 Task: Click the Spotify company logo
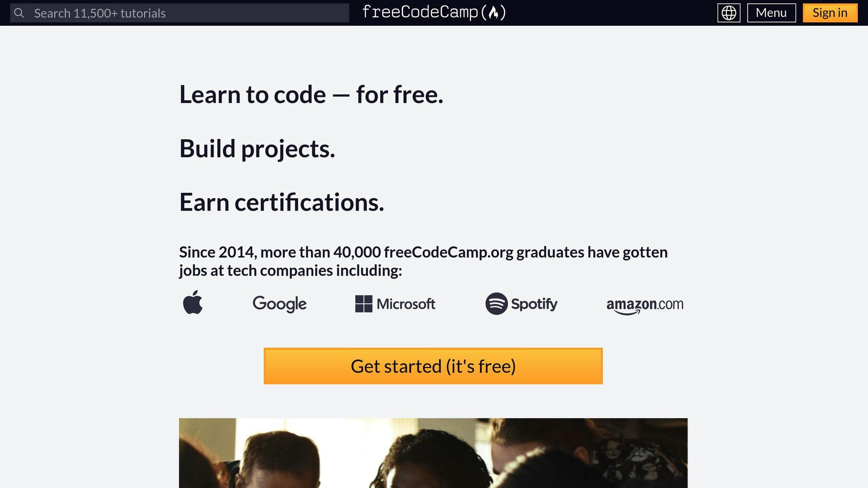(x=522, y=304)
